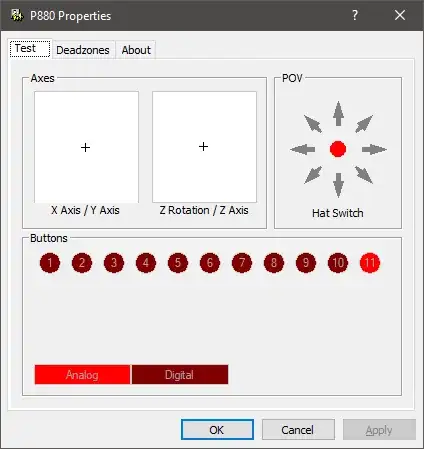Select the Analog mode indicator

click(x=82, y=375)
